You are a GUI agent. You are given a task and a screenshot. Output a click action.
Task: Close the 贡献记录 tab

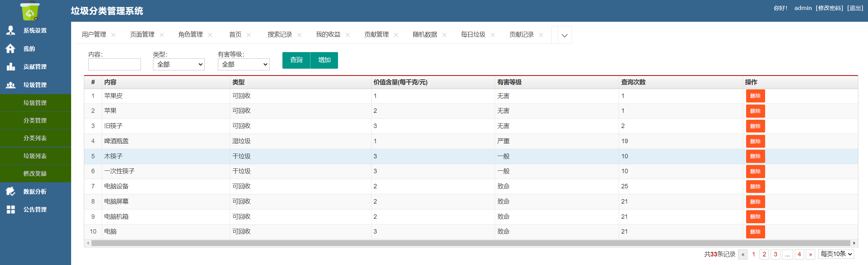(x=541, y=35)
